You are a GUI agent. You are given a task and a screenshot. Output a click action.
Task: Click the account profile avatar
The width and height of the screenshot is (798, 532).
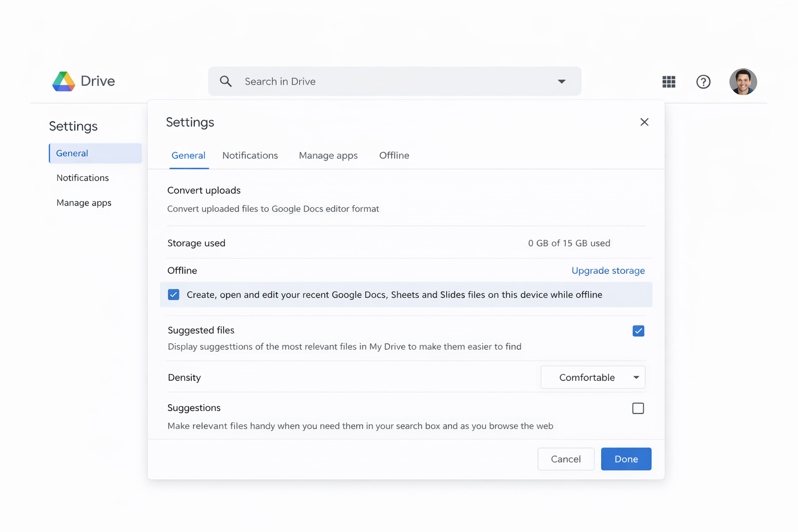pos(742,82)
